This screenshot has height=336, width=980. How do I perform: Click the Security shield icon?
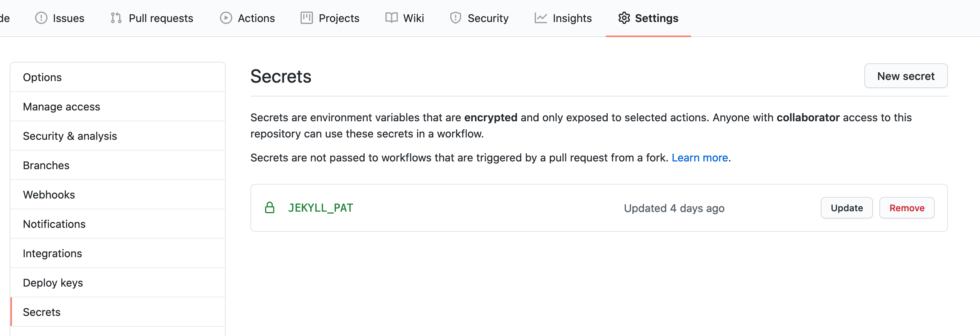coord(456,18)
